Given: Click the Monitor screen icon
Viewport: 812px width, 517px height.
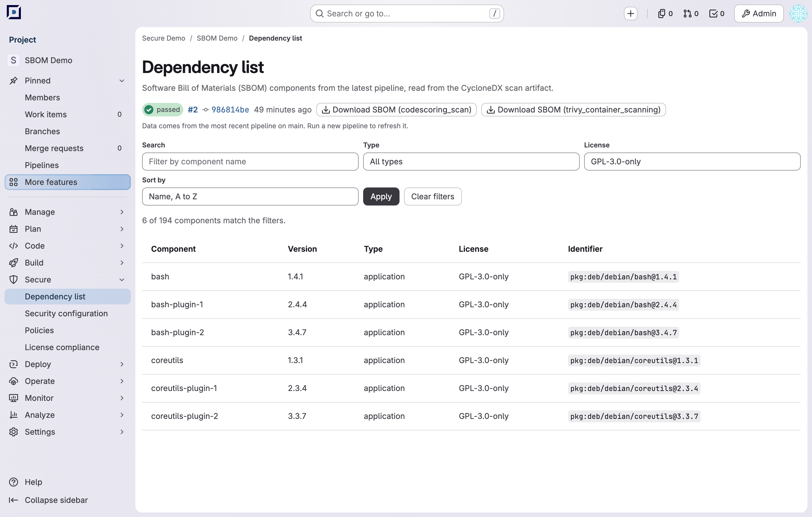Looking at the screenshot, I should tap(14, 398).
